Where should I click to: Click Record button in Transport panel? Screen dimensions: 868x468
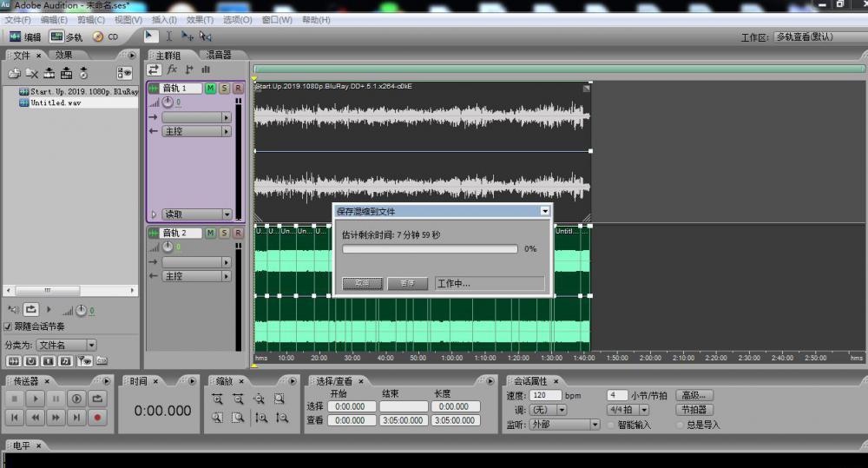[x=97, y=418]
